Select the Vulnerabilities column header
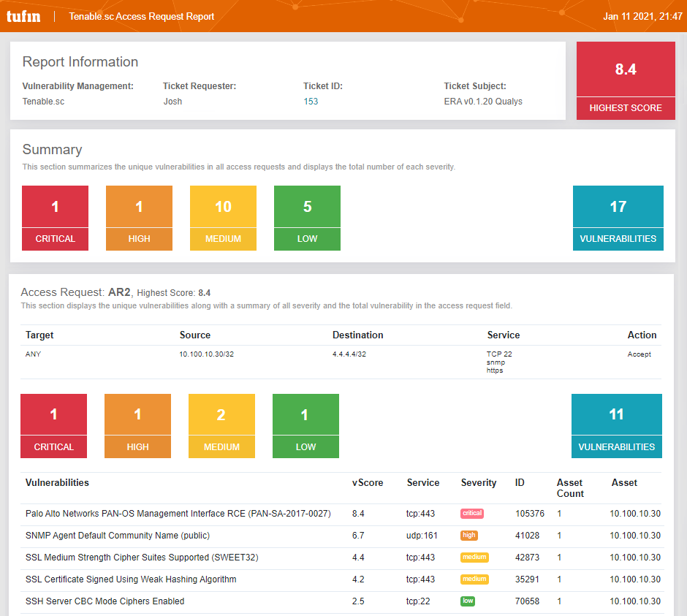Image resolution: width=687 pixels, height=616 pixels. [57, 482]
